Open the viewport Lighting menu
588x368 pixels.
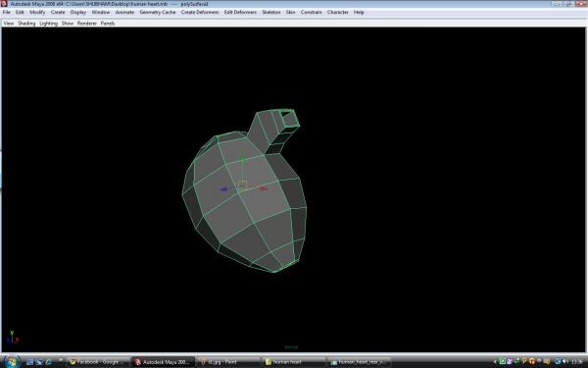(48, 24)
